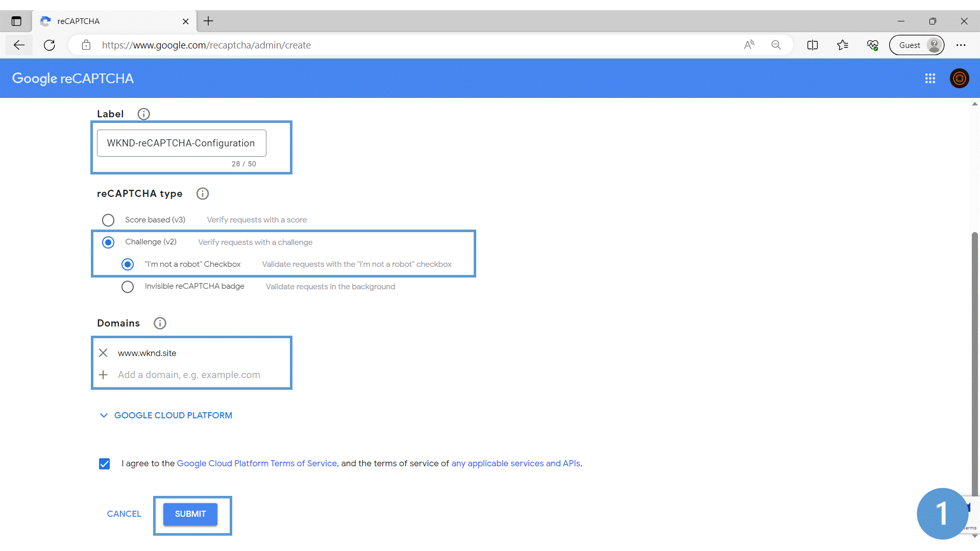Image resolution: width=980 pixels, height=551 pixels.
Task: Click the Label info icon
Action: pos(143,114)
